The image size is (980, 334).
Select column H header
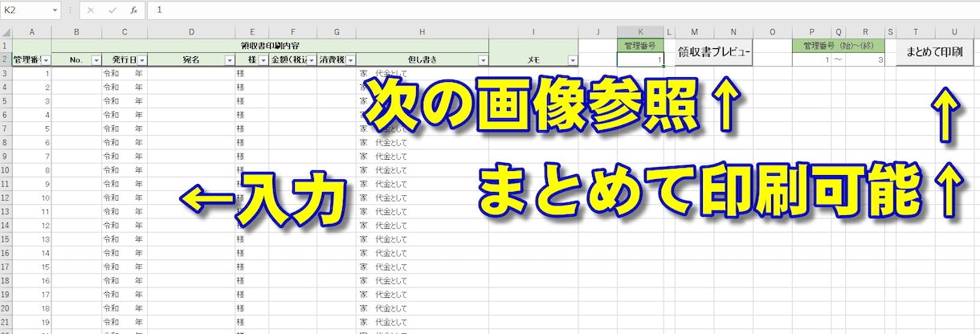[423, 32]
